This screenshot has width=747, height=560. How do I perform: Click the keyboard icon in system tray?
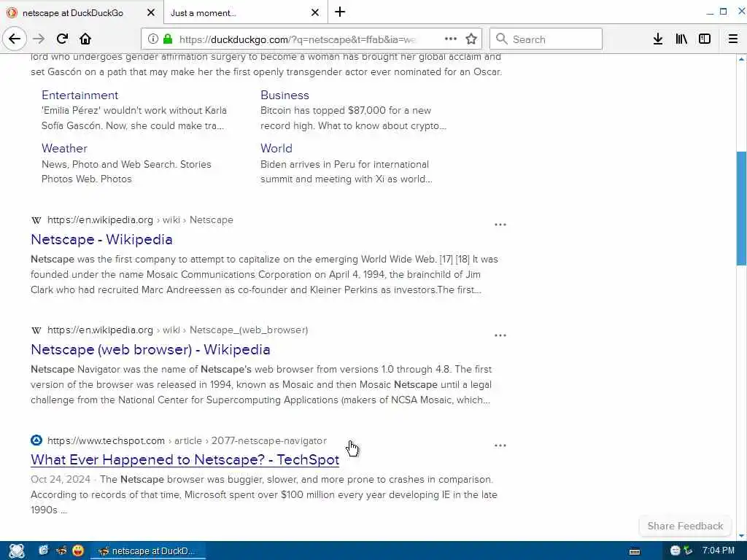635,551
